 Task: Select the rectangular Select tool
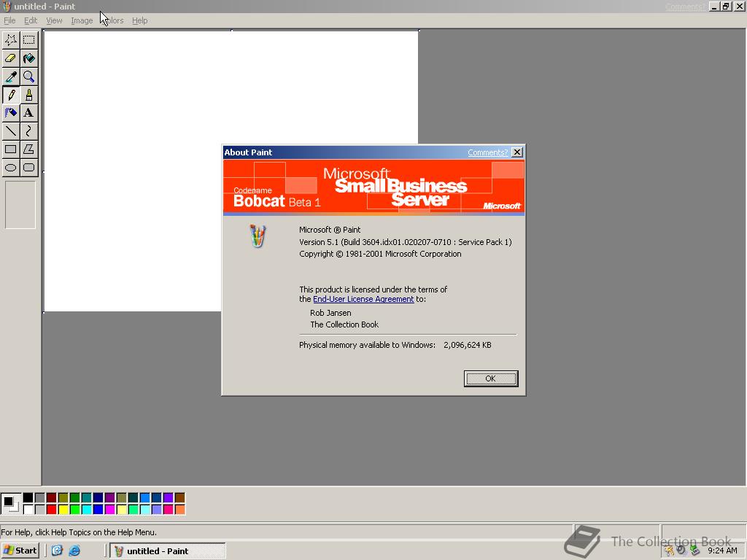[29, 40]
